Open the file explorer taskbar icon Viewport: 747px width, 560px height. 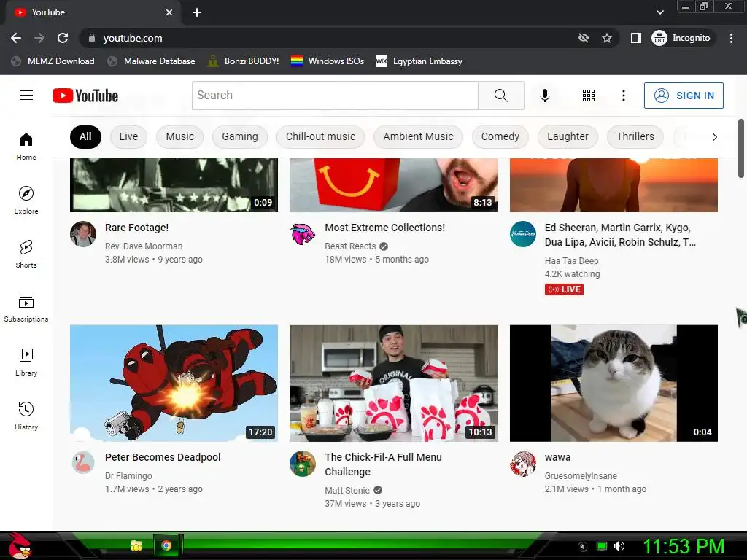click(x=136, y=545)
